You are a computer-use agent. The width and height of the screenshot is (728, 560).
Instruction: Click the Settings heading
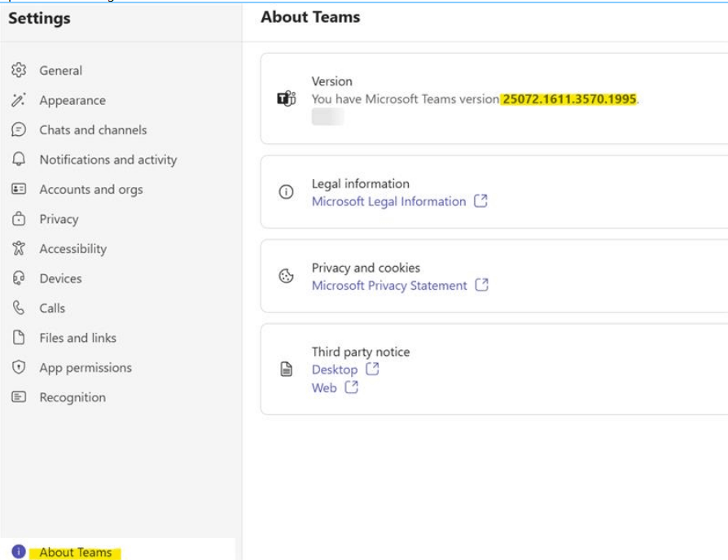39,18
